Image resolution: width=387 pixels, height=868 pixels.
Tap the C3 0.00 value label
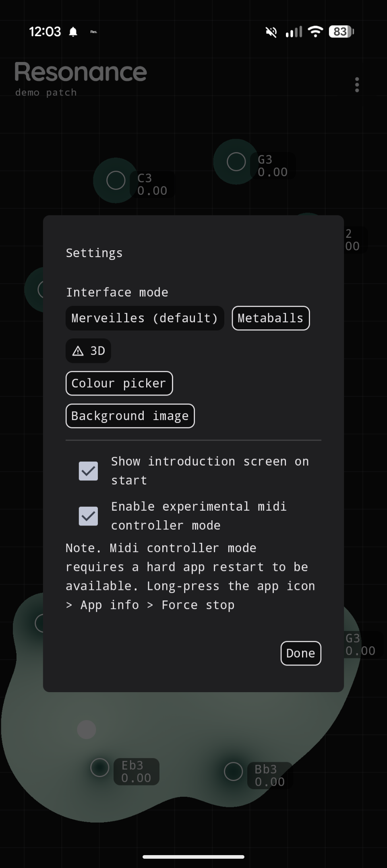coord(152,184)
